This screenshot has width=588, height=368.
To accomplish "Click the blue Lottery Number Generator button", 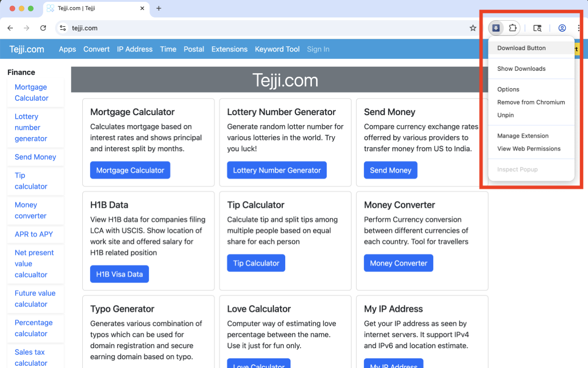I will 277,170.
